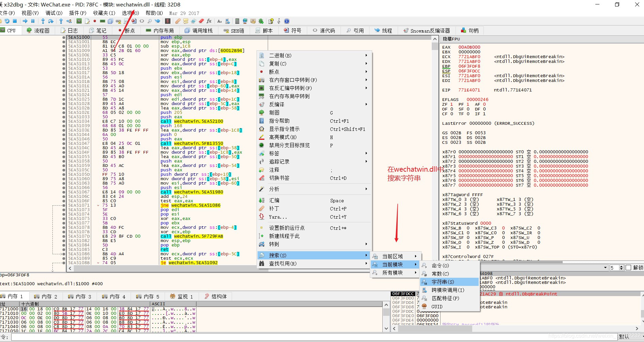Click the CPU chip toolbar icon
644x342 pixels.
click(79, 21)
